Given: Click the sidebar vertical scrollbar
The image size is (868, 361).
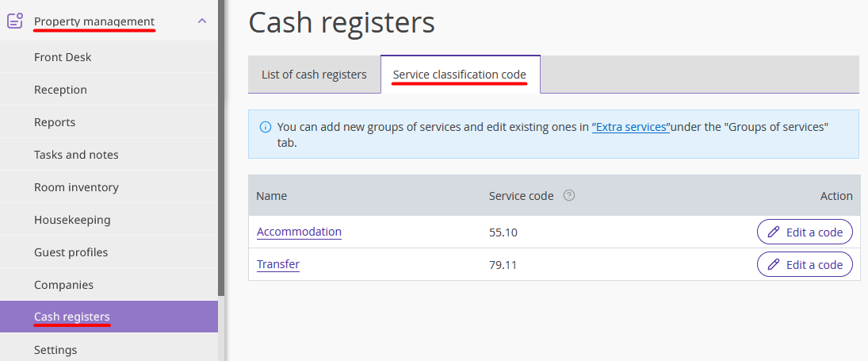Looking at the screenshot, I should point(221,148).
